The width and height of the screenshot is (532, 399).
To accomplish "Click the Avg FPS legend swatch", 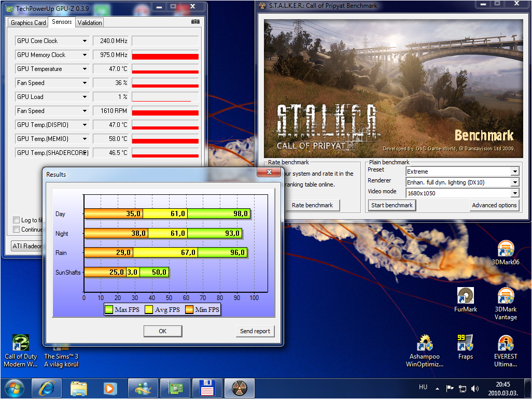I will [x=149, y=309].
